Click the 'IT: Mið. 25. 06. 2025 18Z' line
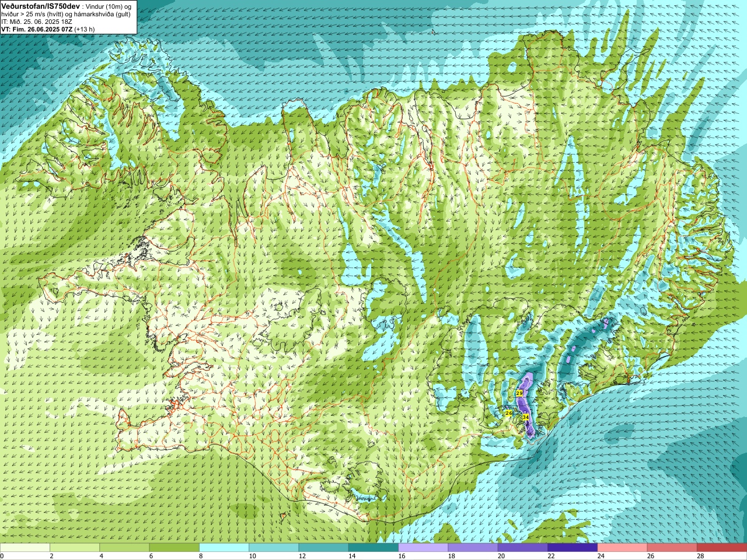Screen dimensions: 747x560 [x=37, y=22]
